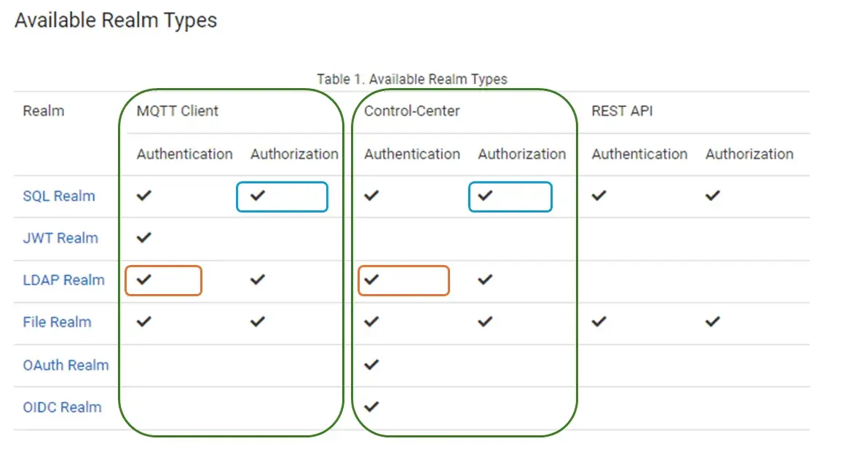Click the REST API column header
Viewport: 868px width, 452px height.
622,111
